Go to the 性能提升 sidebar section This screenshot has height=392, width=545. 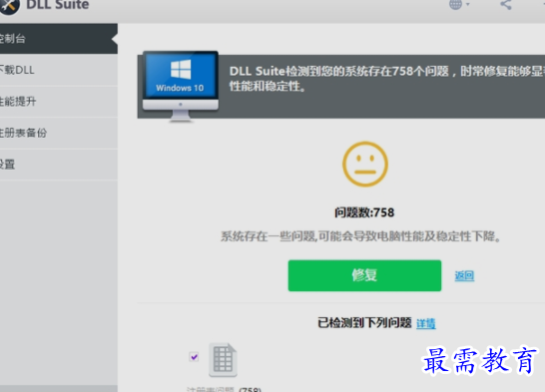pos(59,102)
